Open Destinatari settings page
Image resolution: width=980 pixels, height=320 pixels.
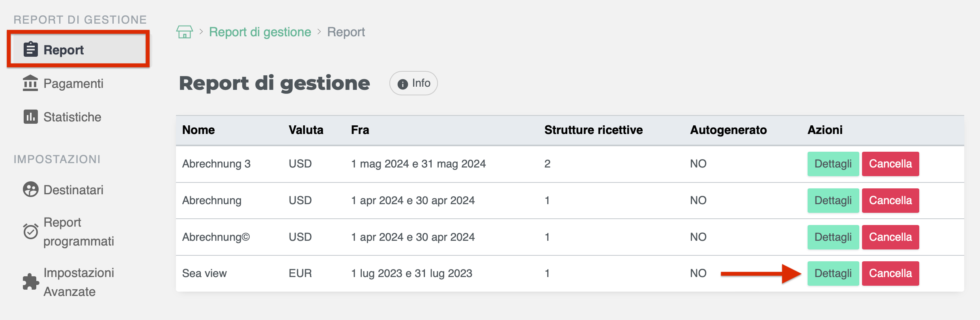[73, 190]
